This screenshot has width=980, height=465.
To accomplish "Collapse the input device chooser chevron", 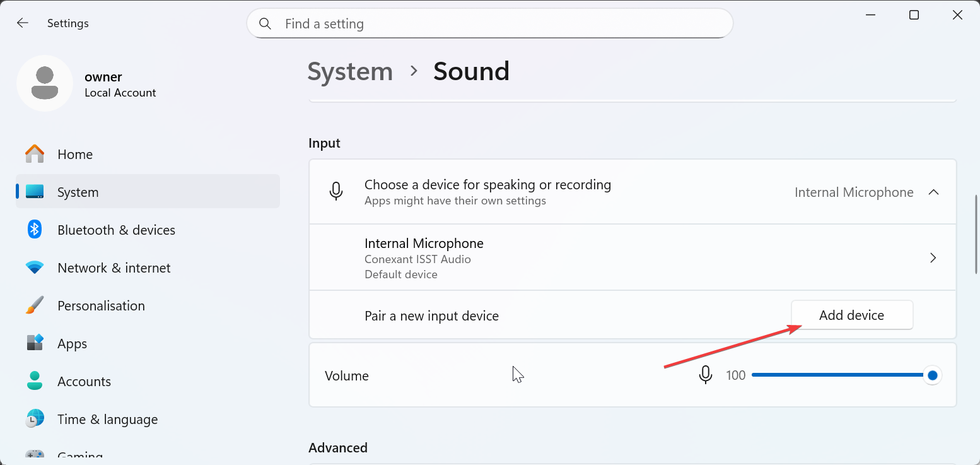I will [x=933, y=192].
